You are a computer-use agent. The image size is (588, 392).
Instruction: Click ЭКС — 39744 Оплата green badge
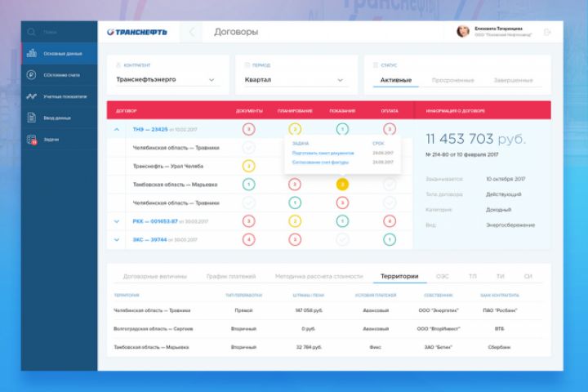pos(390,239)
